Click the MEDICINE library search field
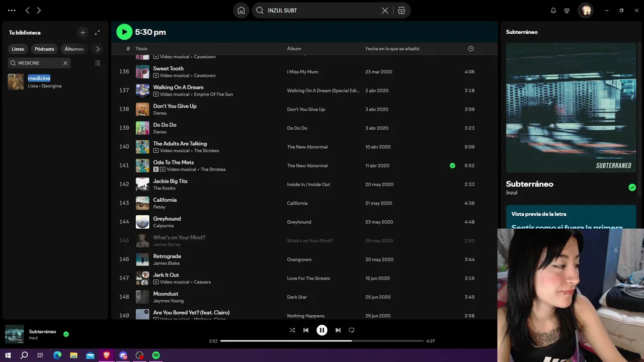The height and width of the screenshot is (362, 644). click(x=39, y=63)
